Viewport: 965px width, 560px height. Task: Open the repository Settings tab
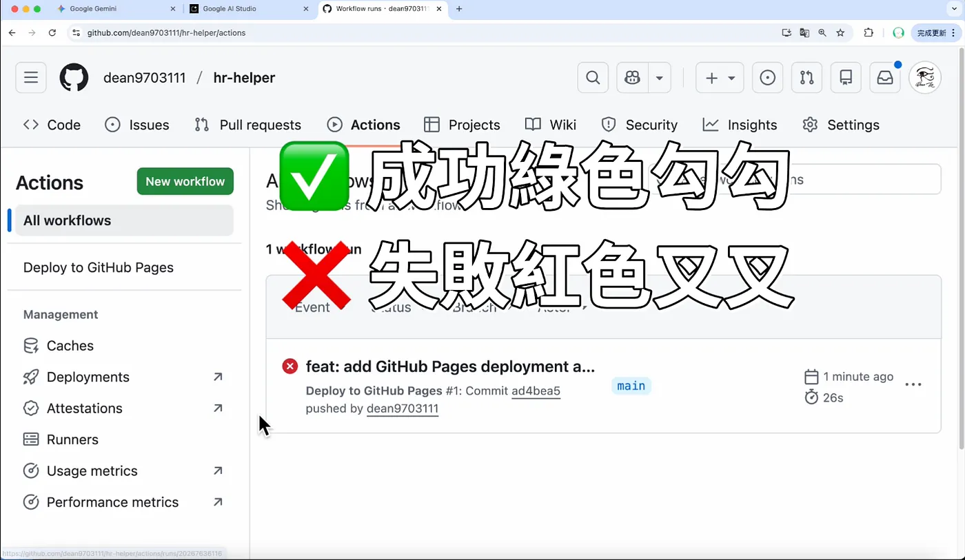click(841, 125)
